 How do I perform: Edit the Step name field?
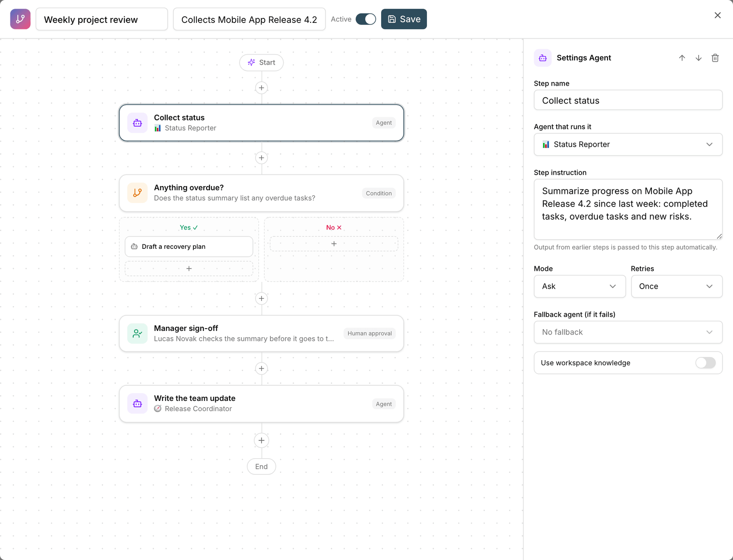click(x=628, y=100)
